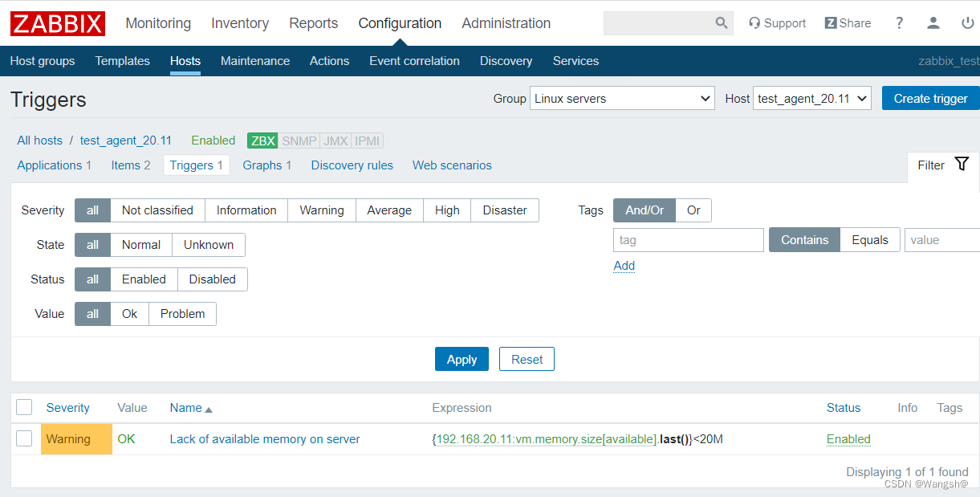The image size is (980, 497).
Task: Set Severity filter to Information
Action: (246, 210)
